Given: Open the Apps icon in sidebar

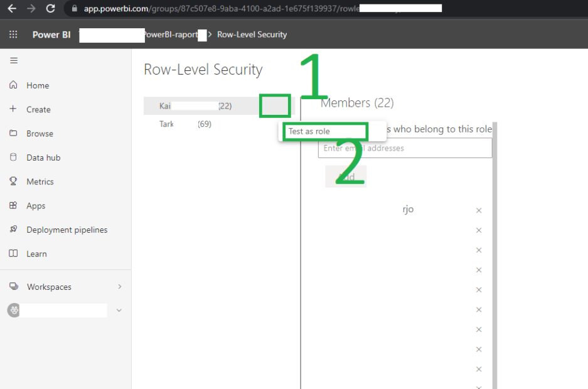Looking at the screenshot, I should [13, 205].
